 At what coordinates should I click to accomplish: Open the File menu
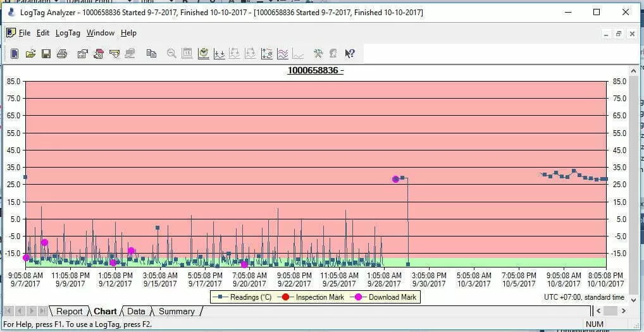[24, 33]
